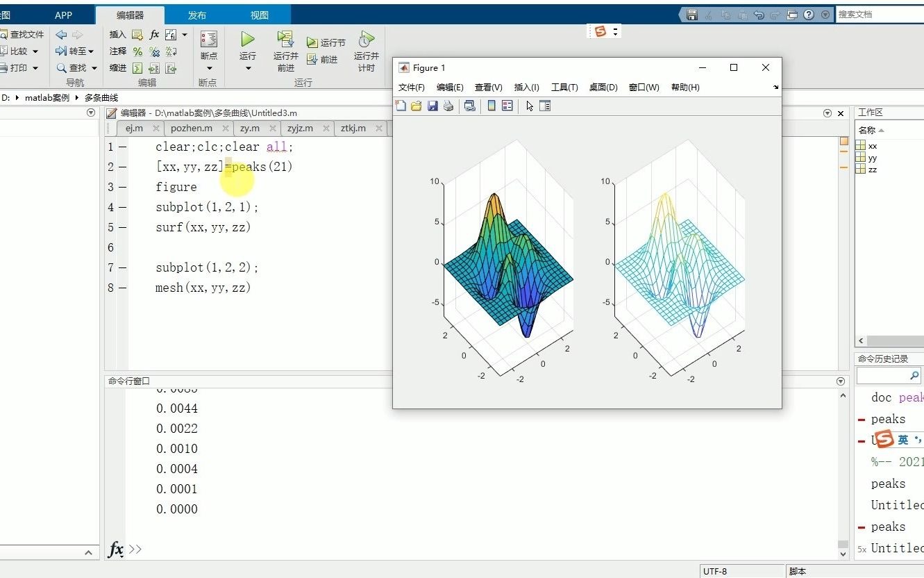The image size is (924, 578).
Task: Open the Compare (比较) dropdown
Action: 35,51
